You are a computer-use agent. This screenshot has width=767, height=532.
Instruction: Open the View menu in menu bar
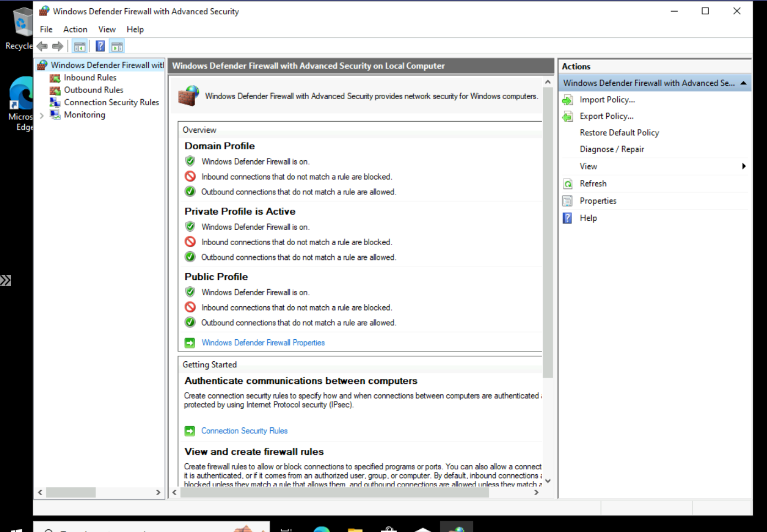107,29
